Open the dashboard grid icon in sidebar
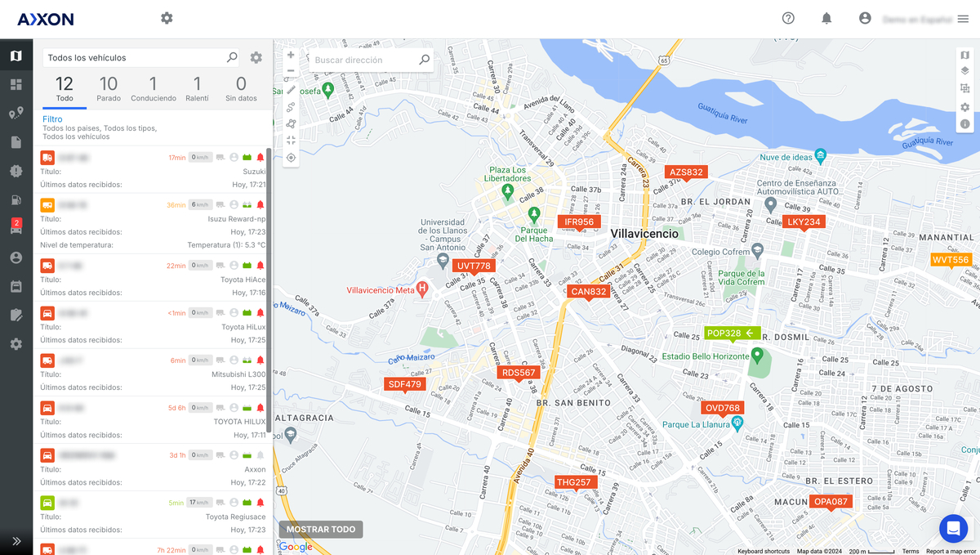The image size is (980, 555). pyautogui.click(x=16, y=84)
